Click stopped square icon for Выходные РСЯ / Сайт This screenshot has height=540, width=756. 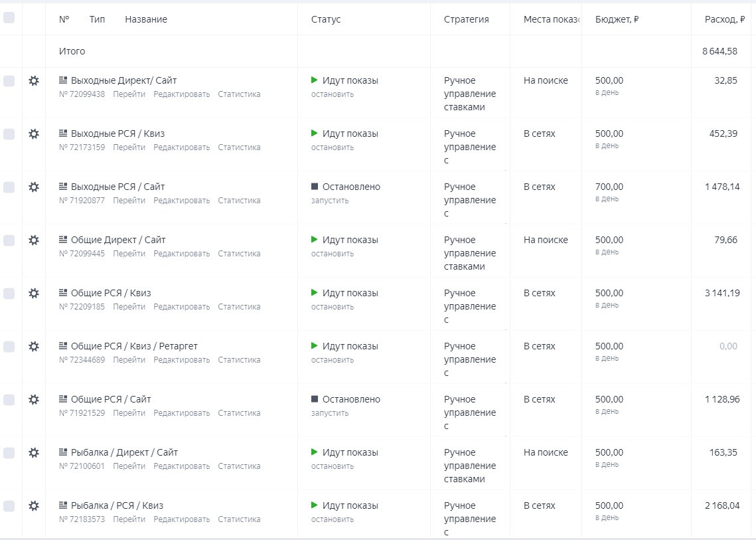[x=315, y=187]
